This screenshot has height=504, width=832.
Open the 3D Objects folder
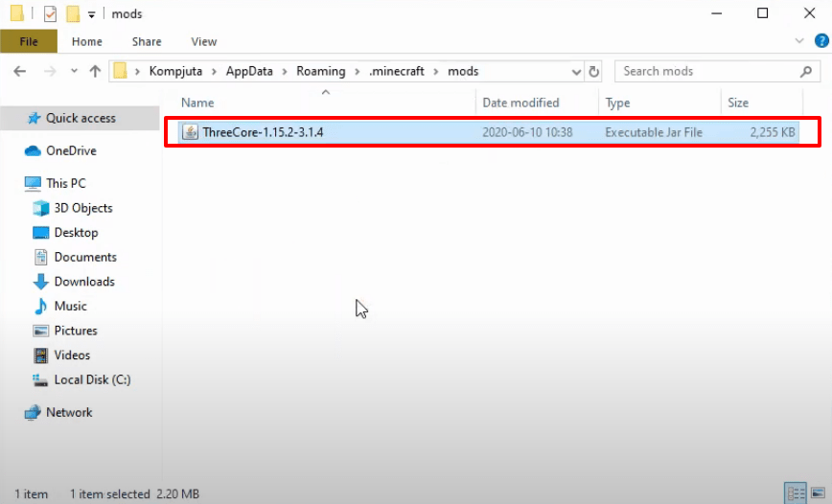click(83, 208)
